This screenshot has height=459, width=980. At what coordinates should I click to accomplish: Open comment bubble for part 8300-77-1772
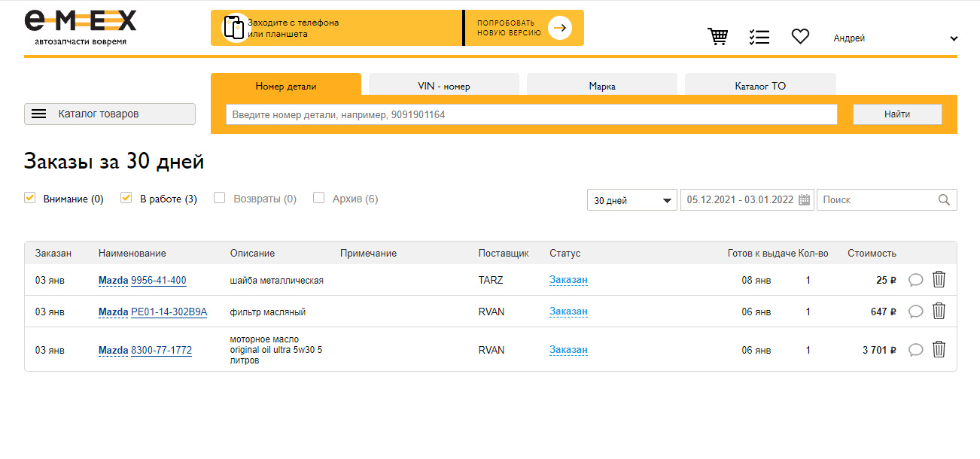point(915,350)
